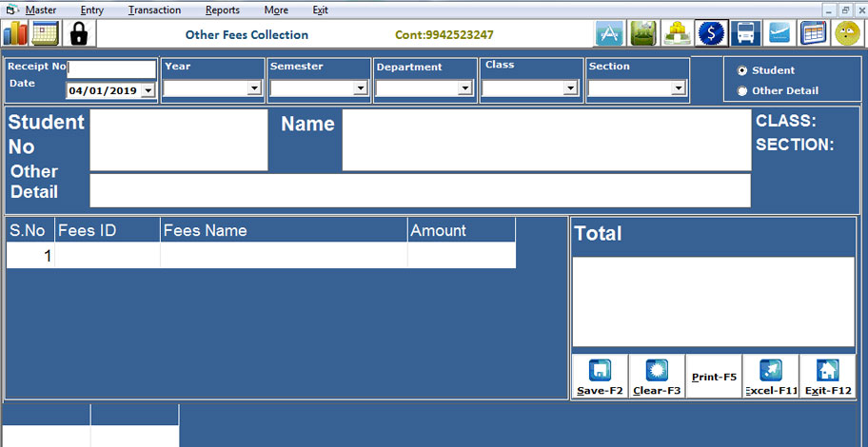The width and height of the screenshot is (868, 447).
Task: Open the Transaction menu
Action: click(x=154, y=10)
